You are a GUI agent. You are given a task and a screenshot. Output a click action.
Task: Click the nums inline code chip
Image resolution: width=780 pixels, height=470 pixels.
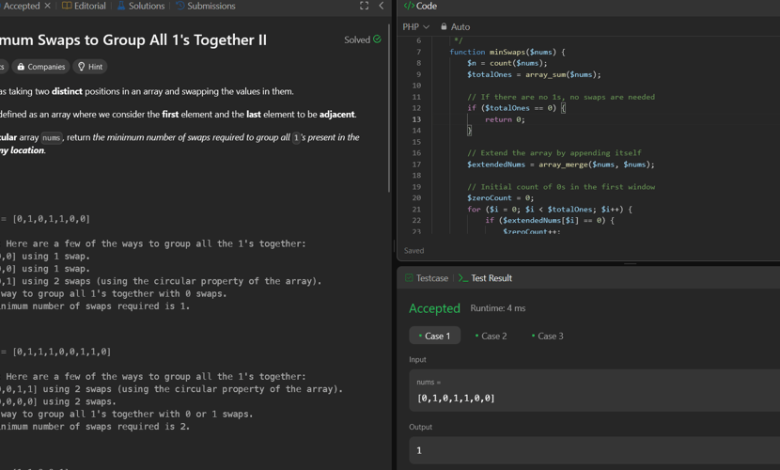(x=51, y=138)
